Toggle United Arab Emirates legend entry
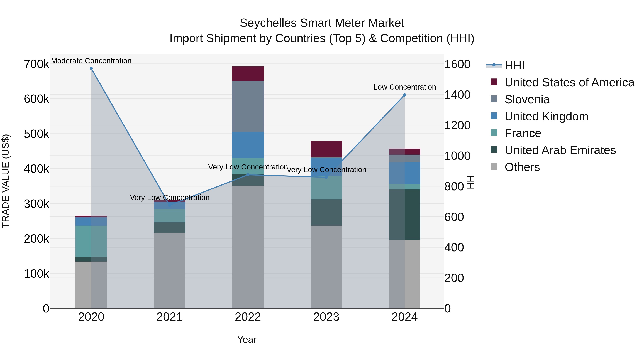 pos(553,150)
